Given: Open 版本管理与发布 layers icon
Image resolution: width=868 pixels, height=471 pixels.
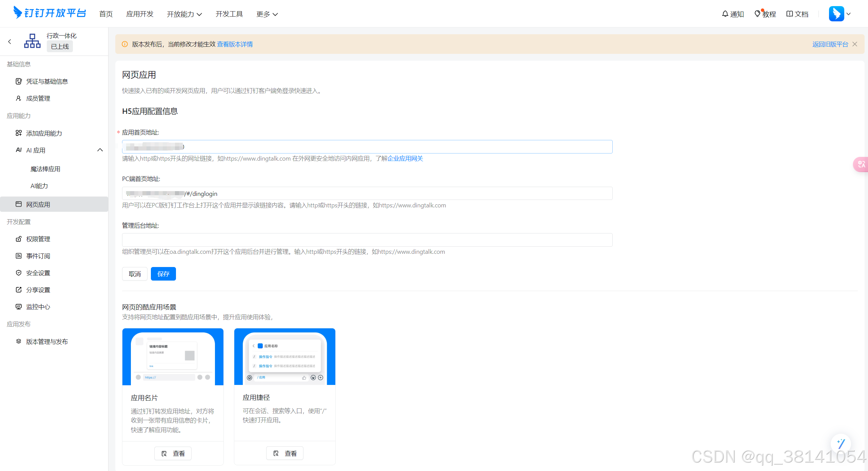Looking at the screenshot, I should click(19, 341).
